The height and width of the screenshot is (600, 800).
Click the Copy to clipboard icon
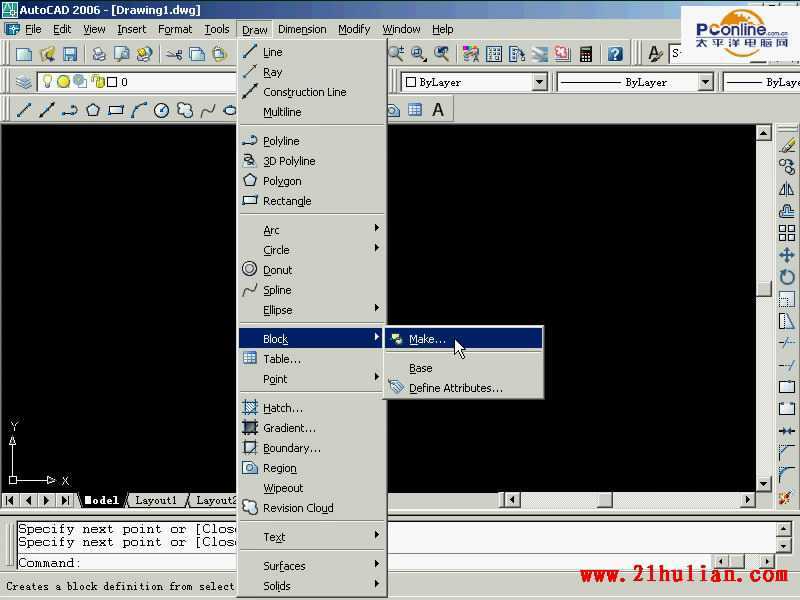(x=197, y=54)
